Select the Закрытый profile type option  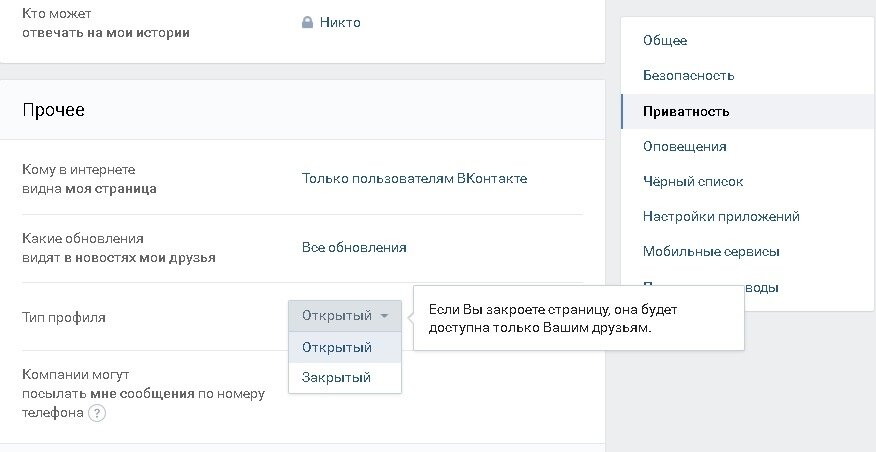point(336,377)
